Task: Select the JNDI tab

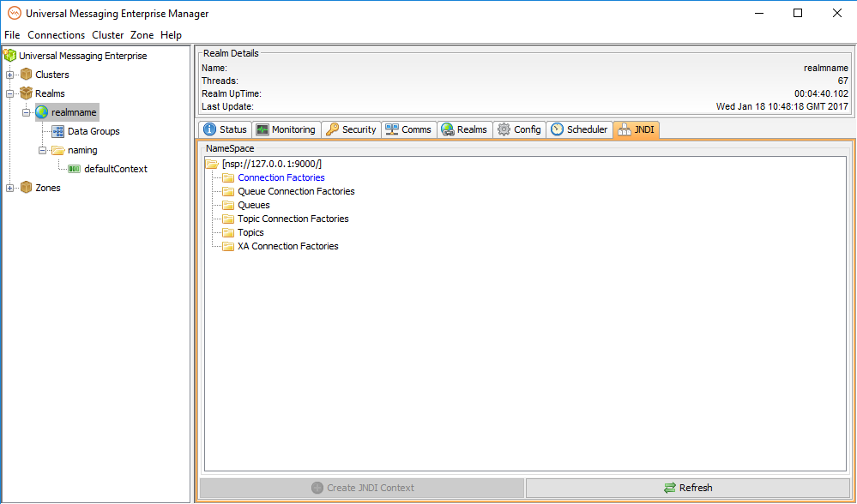Action: coord(638,129)
